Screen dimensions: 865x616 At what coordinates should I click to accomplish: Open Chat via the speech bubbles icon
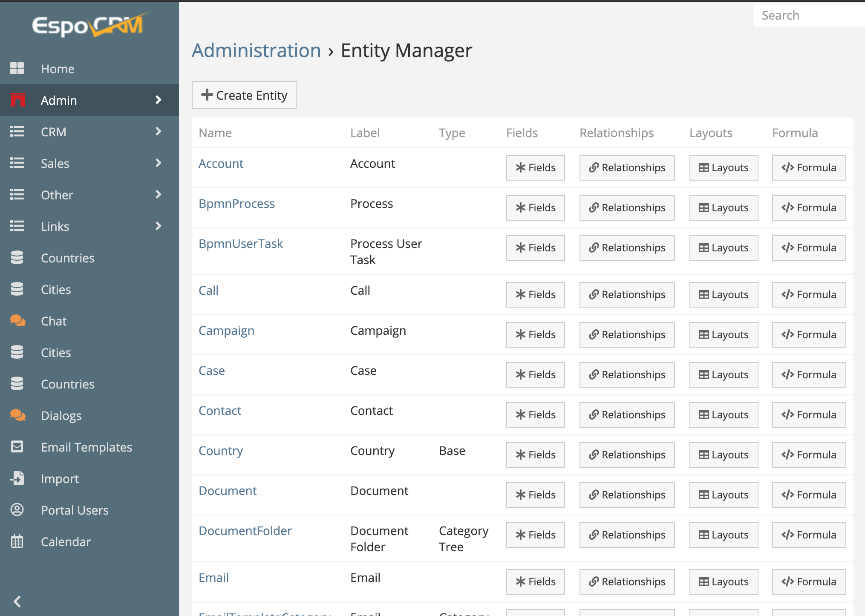17,320
